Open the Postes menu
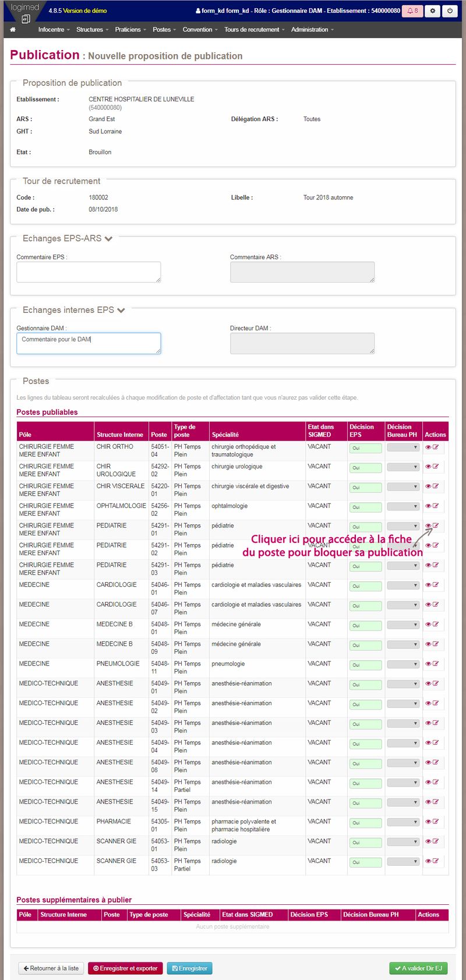 (164, 30)
